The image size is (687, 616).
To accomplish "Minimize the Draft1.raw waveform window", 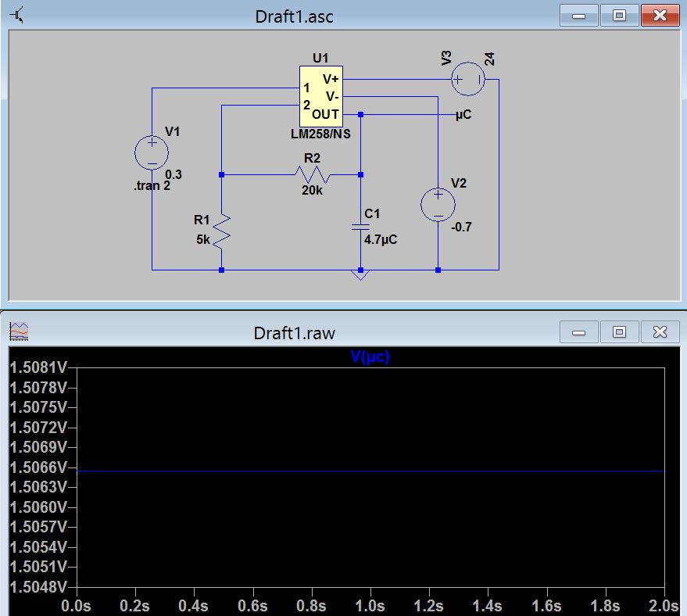I will coord(579,332).
